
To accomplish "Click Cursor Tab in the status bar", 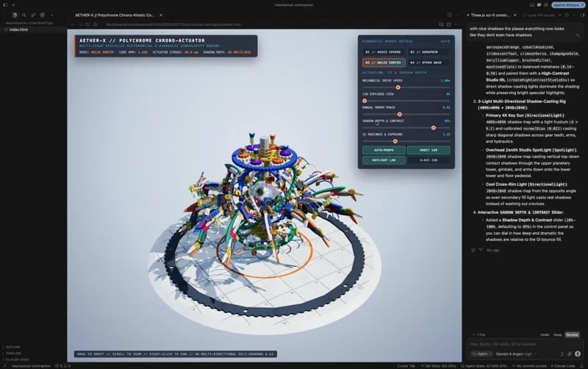I will click(406, 366).
